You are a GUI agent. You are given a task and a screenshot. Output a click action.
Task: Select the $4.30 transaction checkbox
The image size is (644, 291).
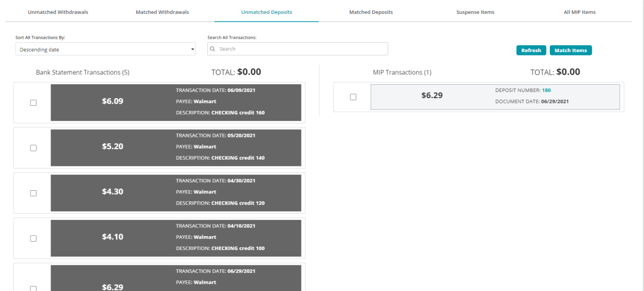(33, 193)
